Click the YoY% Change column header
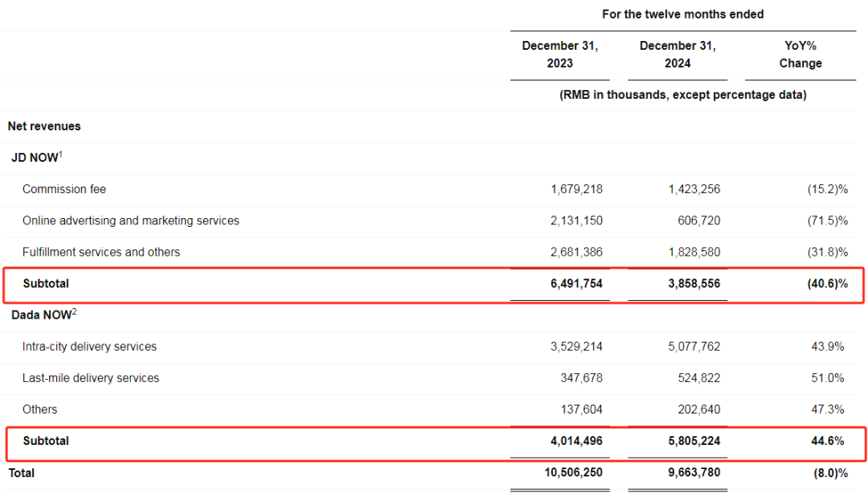Screen dimensions: 868x502 [800, 54]
